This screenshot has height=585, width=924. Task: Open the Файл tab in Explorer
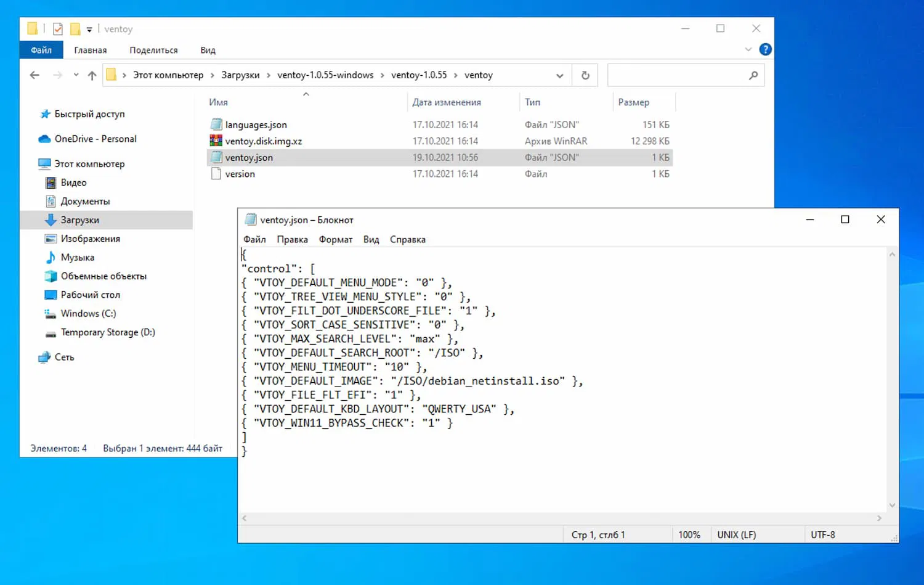[x=41, y=50]
